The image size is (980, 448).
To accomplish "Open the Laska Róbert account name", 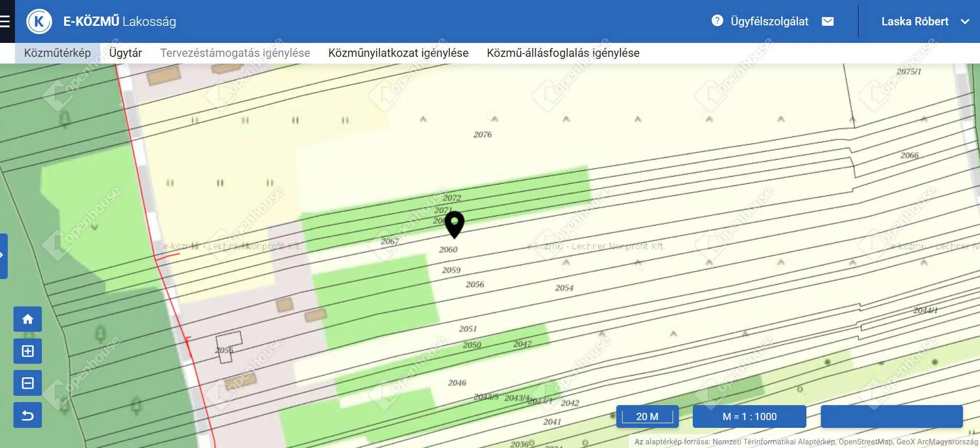I will point(915,22).
